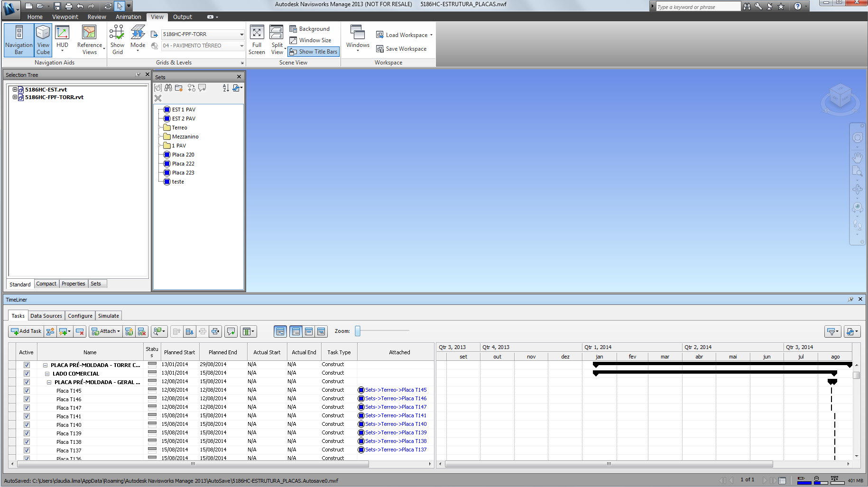868x487 pixels.
Task: Click the Show Grid icon
Action: pyautogui.click(x=117, y=40)
